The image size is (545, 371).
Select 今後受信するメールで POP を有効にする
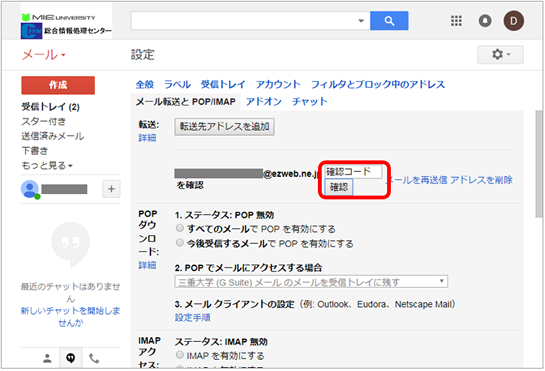[180, 243]
